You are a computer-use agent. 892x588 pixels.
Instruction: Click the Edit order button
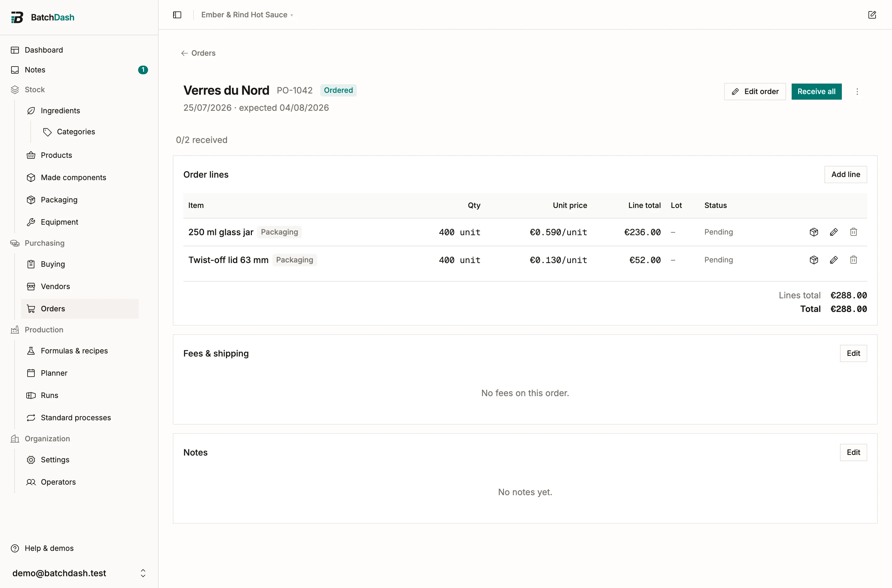(755, 92)
